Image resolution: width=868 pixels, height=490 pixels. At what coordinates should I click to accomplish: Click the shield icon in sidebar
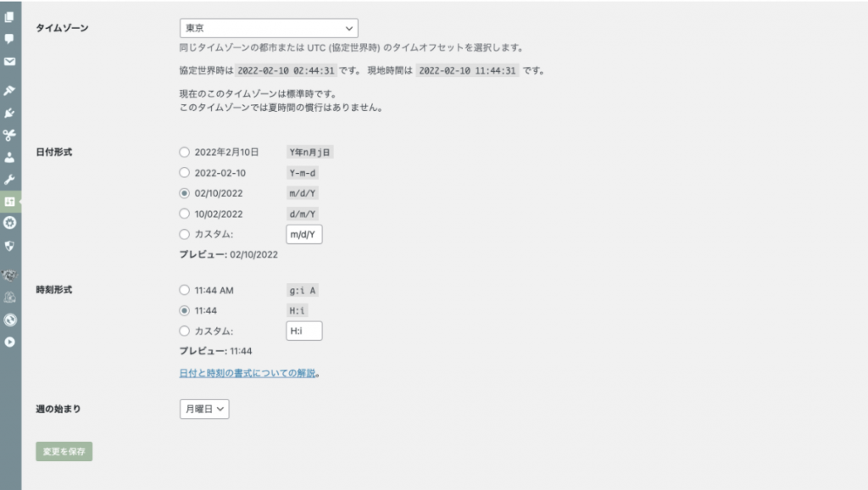[9, 246]
